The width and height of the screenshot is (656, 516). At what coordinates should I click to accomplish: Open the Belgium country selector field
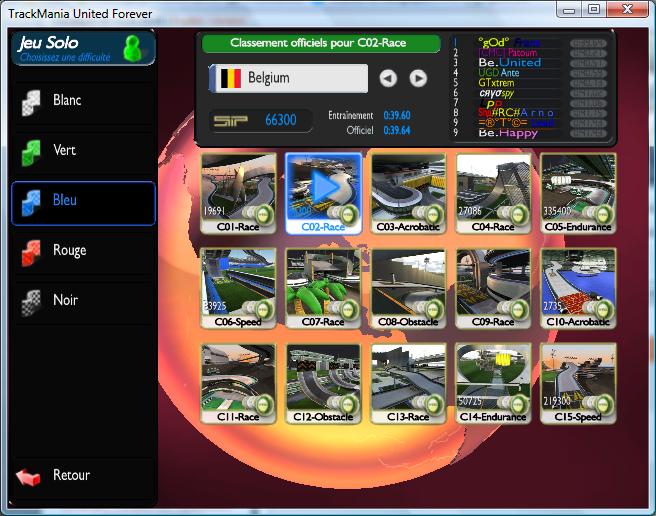pyautogui.click(x=288, y=78)
